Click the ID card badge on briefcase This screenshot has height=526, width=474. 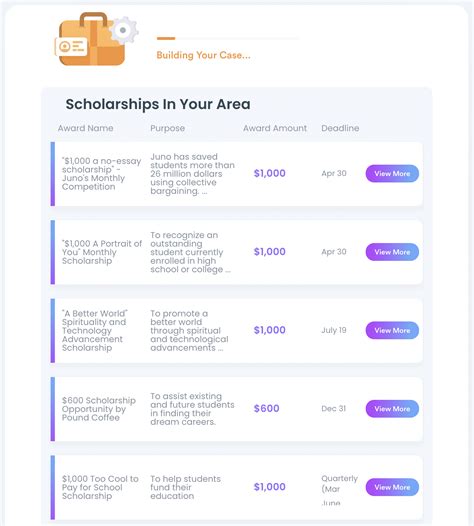tap(71, 47)
